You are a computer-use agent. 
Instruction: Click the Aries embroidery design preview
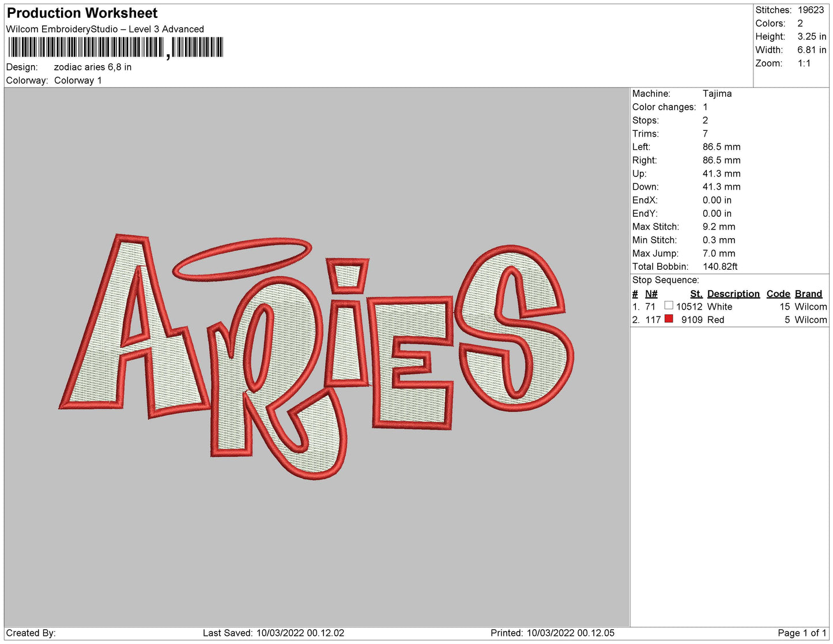[x=316, y=356]
